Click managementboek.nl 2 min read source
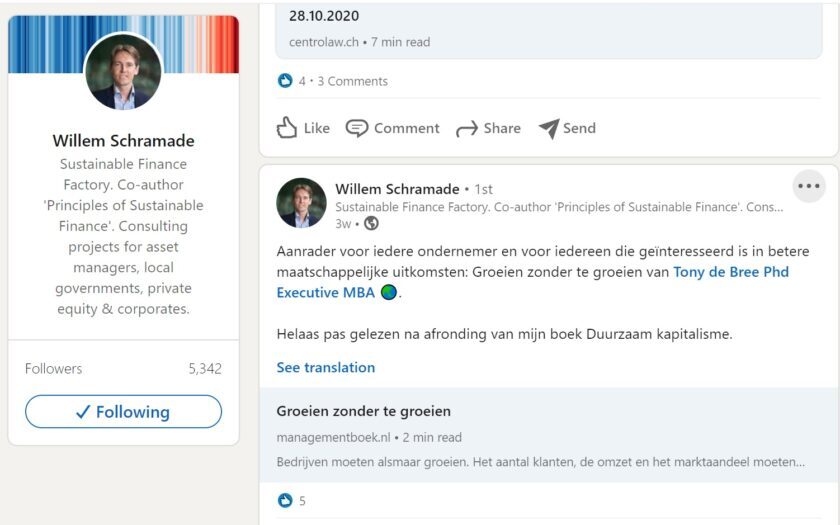The width and height of the screenshot is (840, 525). (x=369, y=437)
